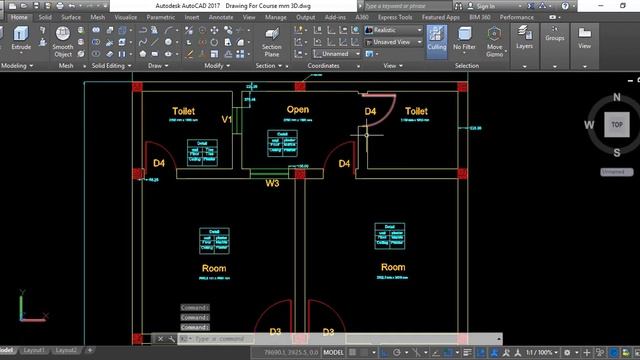The height and width of the screenshot is (360, 640).
Task: Expand the Draw panel
Action: [158, 66]
